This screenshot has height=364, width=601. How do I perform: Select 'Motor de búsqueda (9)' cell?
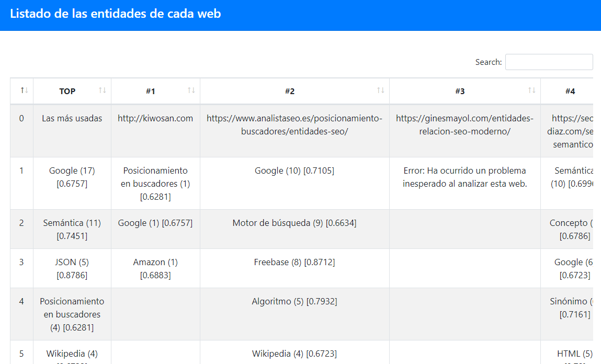(294, 229)
